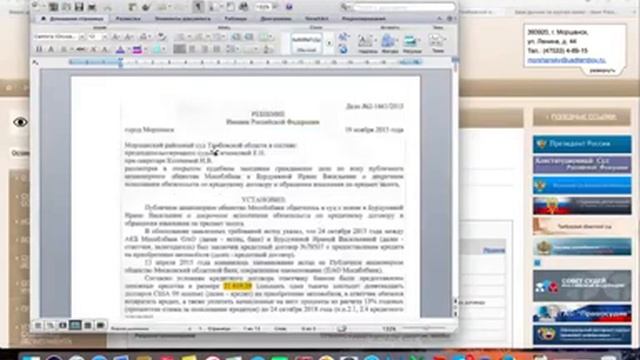
Task: Open the highlight color picker
Action: (138, 49)
